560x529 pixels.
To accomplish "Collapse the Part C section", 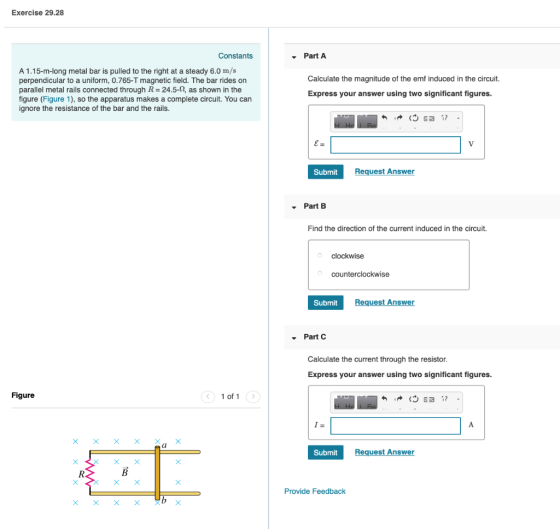I will tap(294, 338).
